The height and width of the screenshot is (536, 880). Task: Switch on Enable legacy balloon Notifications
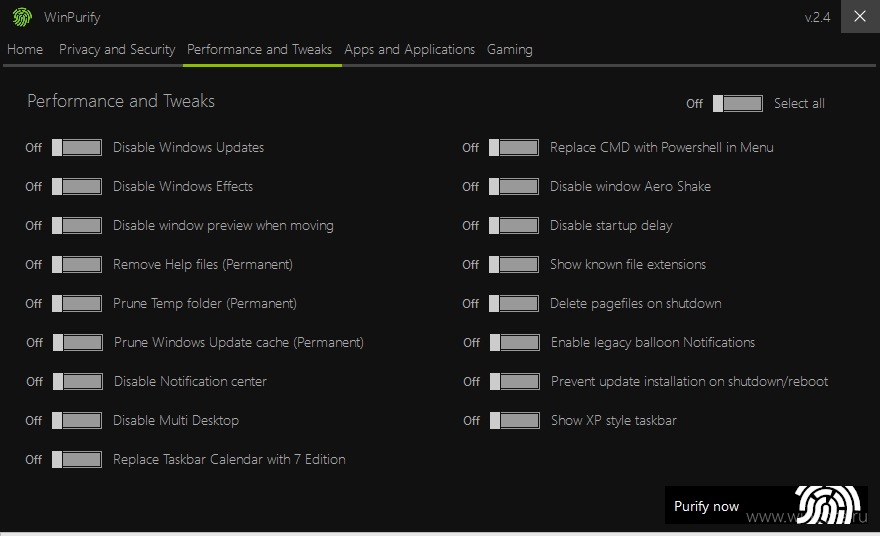click(x=515, y=342)
